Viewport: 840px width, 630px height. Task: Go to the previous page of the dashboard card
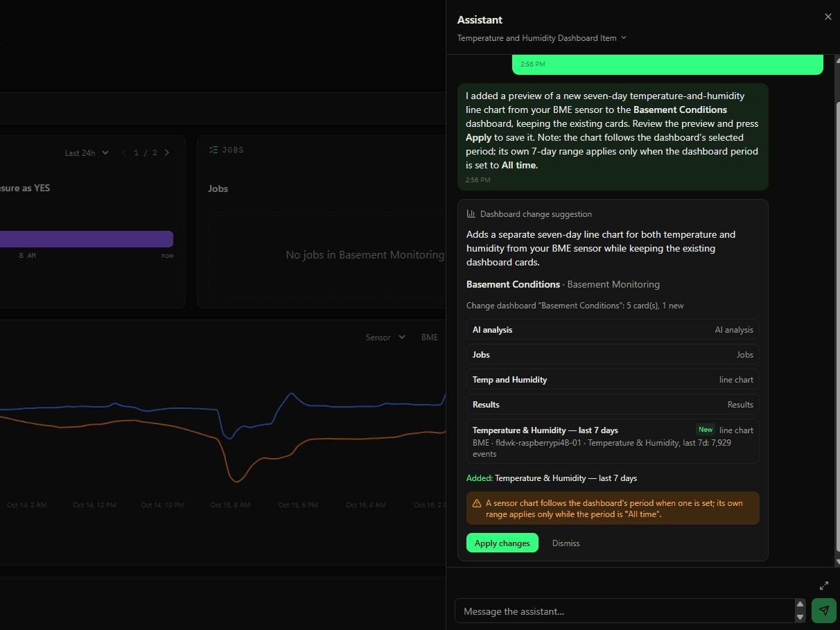(124, 152)
